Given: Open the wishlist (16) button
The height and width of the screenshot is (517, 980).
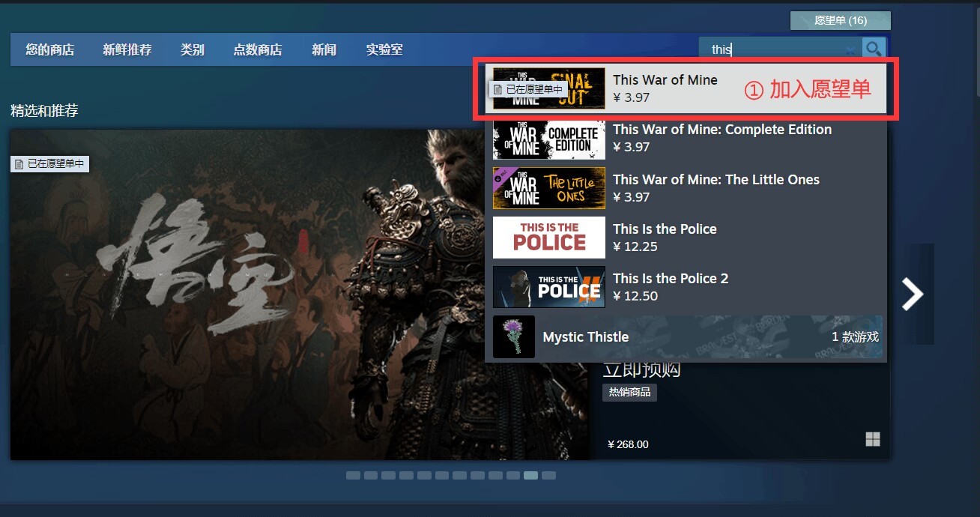Looking at the screenshot, I should pyautogui.click(x=841, y=20).
